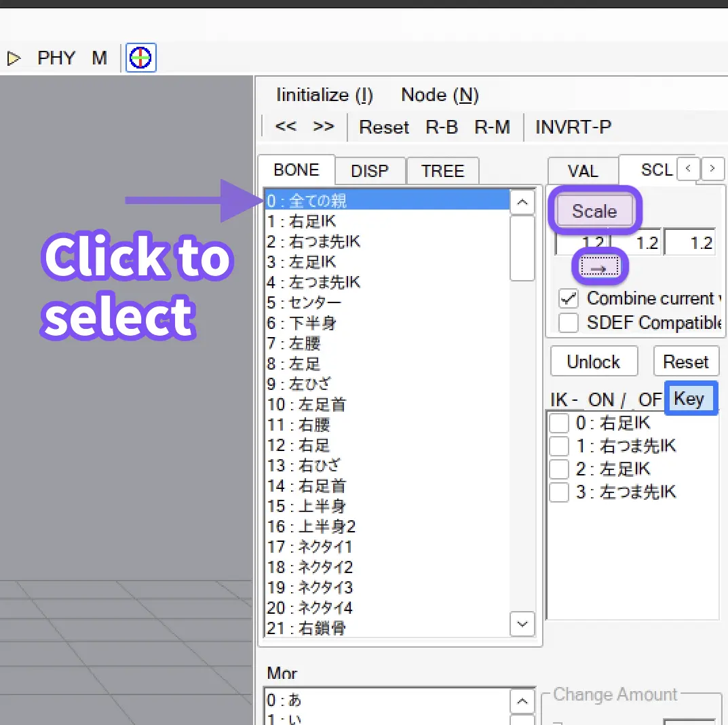Check the 3 : 左つま先IK checkbox in the IK list
Screen dimensions: 728x725
(559, 492)
